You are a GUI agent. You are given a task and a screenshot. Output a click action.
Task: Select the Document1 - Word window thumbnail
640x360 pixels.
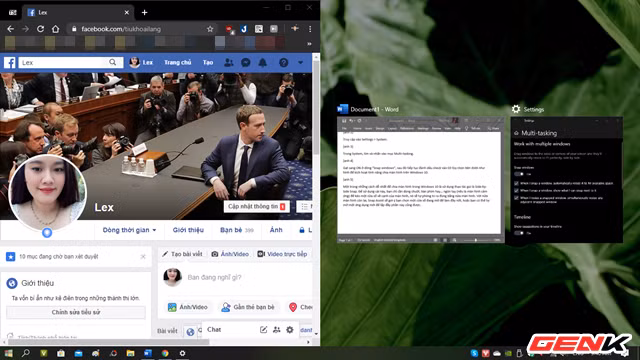(420, 180)
